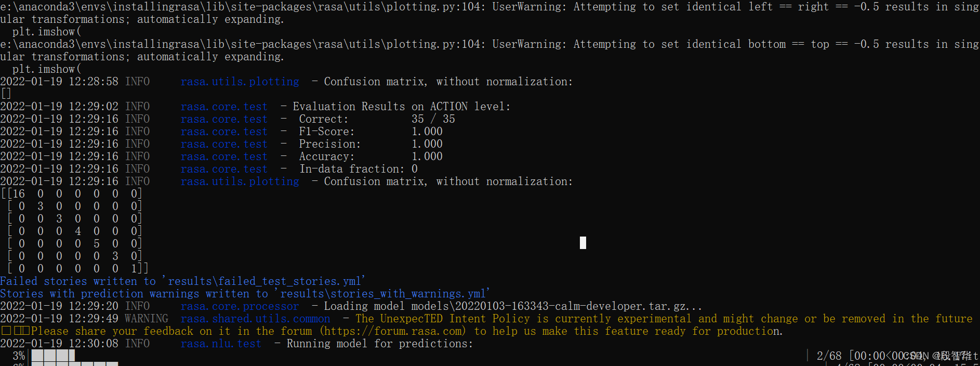Click the 'WARNING' log level text
The image size is (980, 366).
pos(147,319)
